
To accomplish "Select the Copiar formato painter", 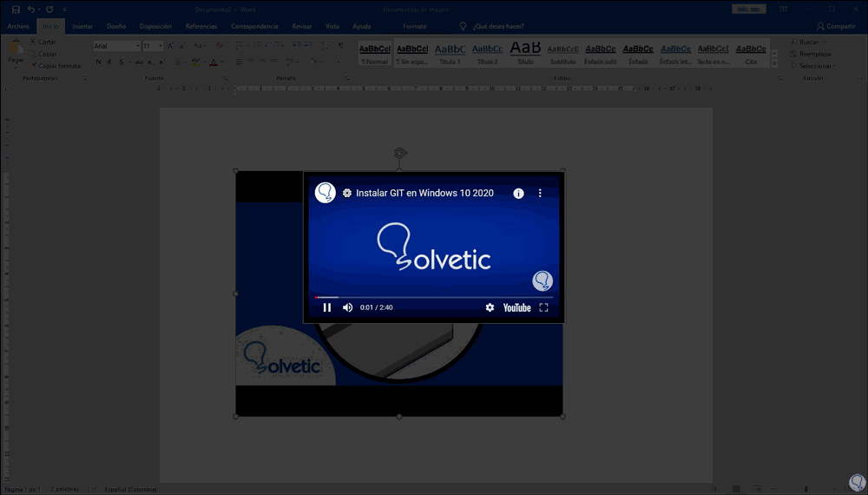I will pyautogui.click(x=56, y=66).
